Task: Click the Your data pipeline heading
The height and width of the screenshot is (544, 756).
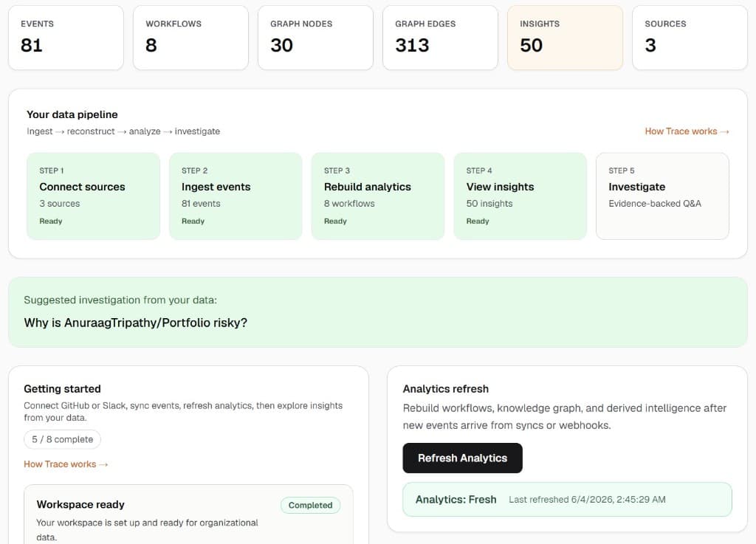Action: pyautogui.click(x=72, y=114)
